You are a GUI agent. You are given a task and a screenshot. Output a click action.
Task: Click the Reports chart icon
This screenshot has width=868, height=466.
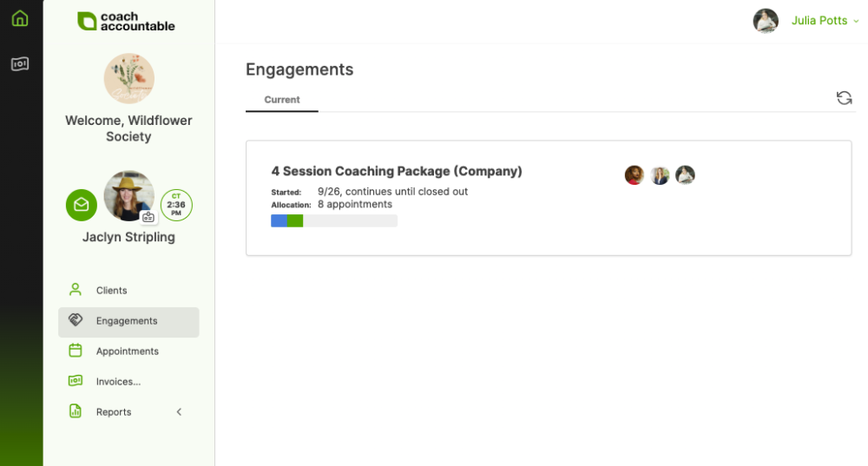coord(76,411)
